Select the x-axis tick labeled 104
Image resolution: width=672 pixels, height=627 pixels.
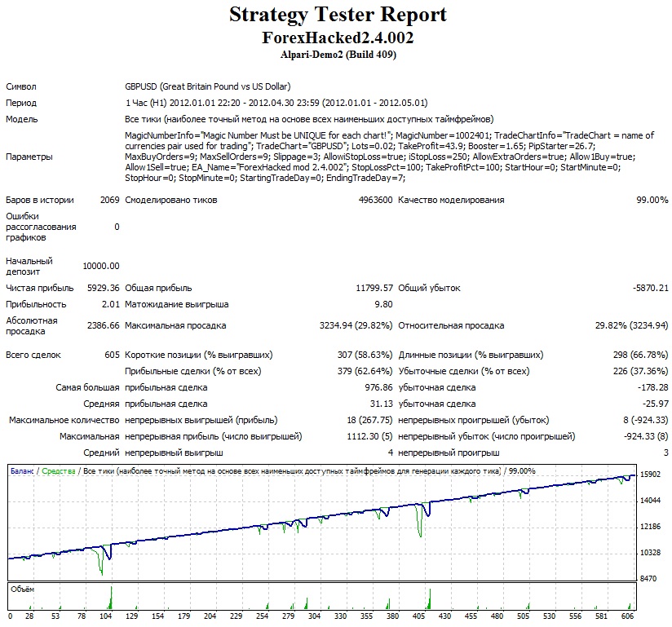coord(105,616)
